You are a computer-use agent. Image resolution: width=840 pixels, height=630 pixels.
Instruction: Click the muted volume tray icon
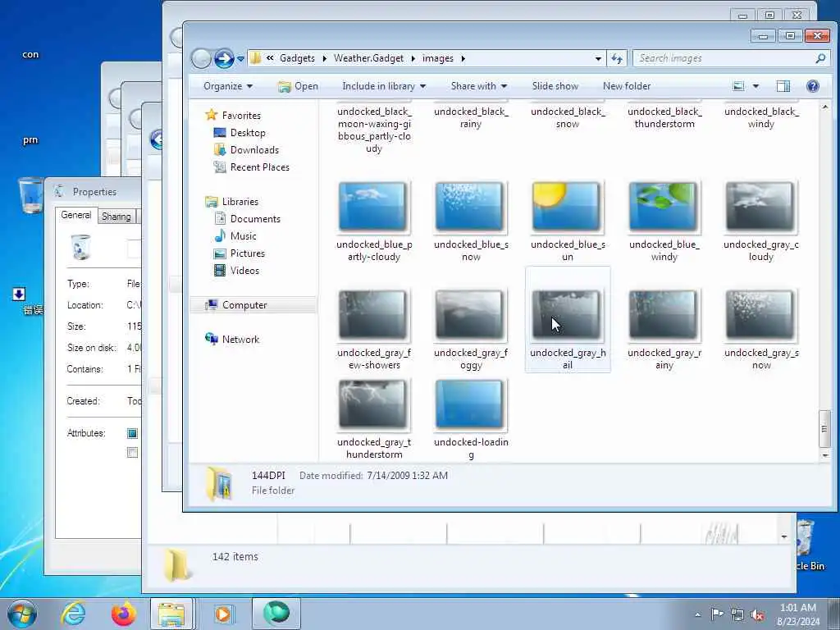[x=757, y=615]
